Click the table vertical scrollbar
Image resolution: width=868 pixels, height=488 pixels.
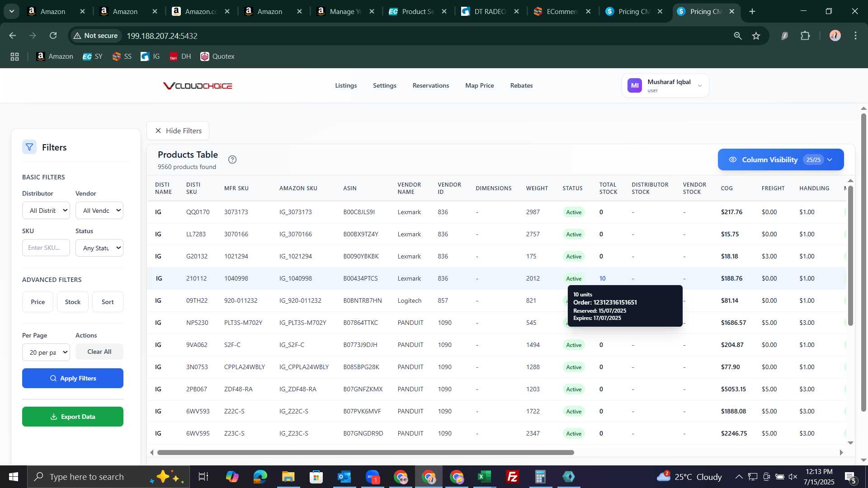(x=850, y=255)
